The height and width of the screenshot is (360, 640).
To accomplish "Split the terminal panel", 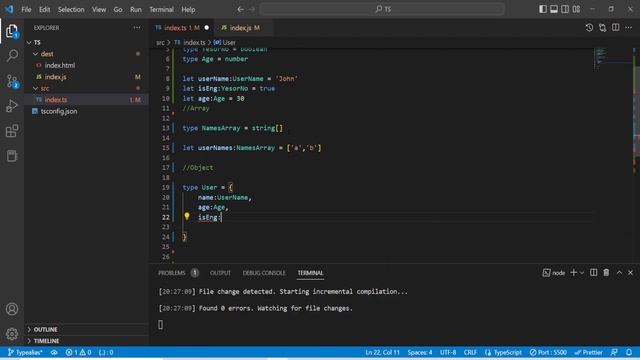I will pyautogui.click(x=593, y=273).
